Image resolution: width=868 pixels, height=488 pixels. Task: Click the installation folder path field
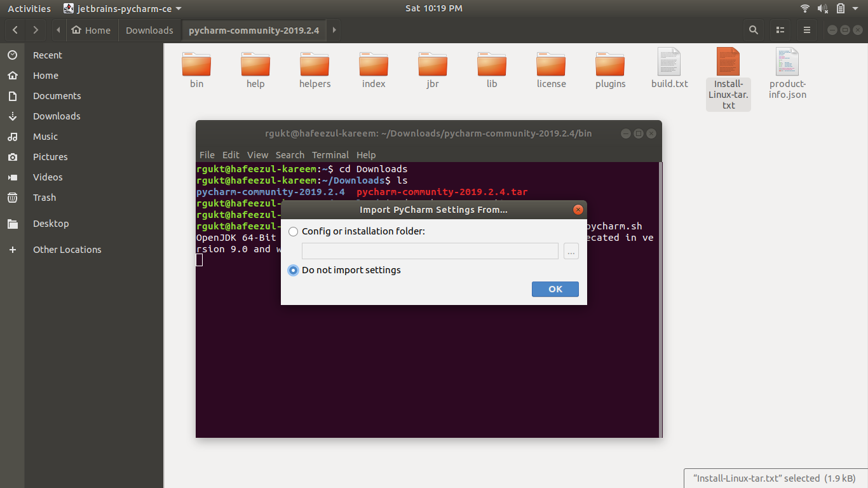click(x=430, y=251)
